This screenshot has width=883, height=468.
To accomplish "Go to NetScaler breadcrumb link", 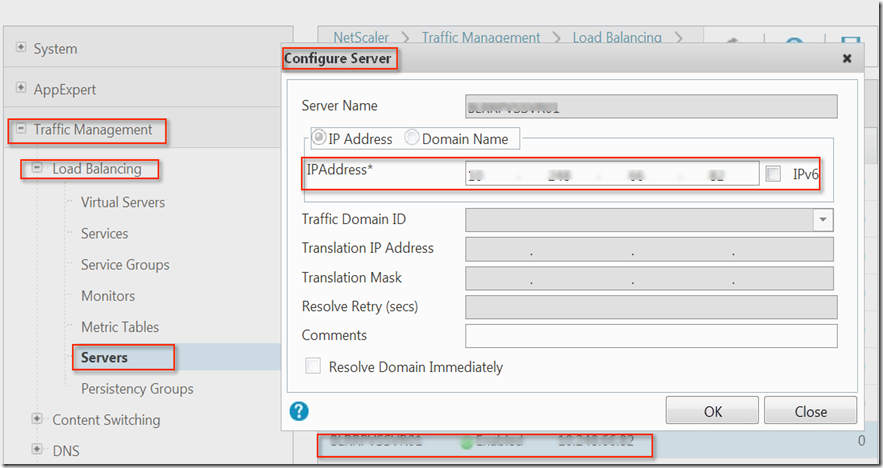I will (361, 38).
